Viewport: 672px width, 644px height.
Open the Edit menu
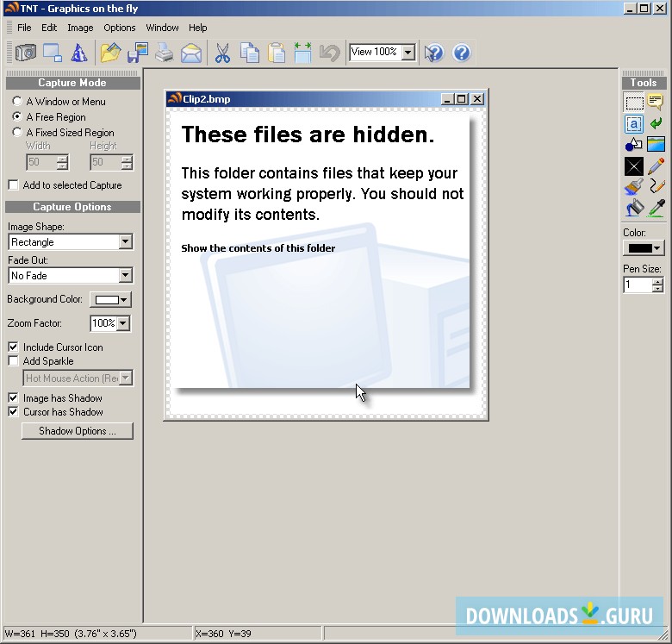pos(49,28)
